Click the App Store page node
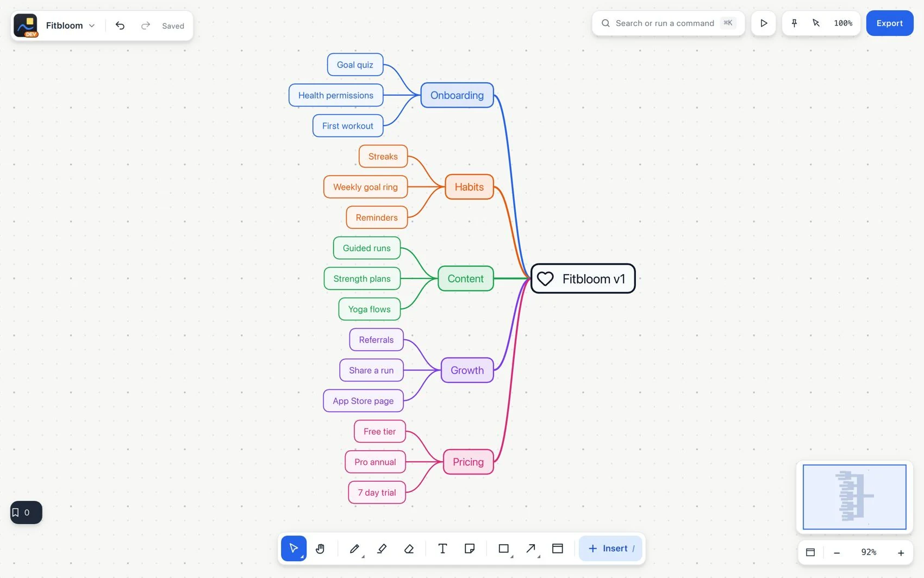Screen dimensions: 924x578 click(x=363, y=401)
